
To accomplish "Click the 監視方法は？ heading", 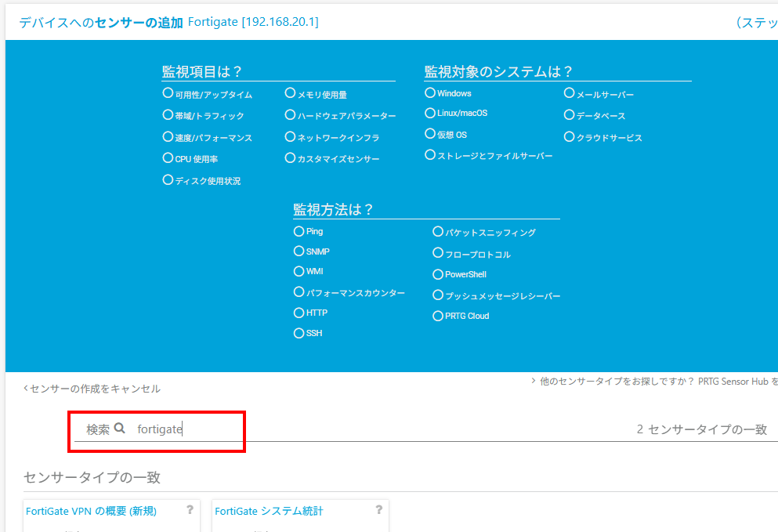I will 333,209.
